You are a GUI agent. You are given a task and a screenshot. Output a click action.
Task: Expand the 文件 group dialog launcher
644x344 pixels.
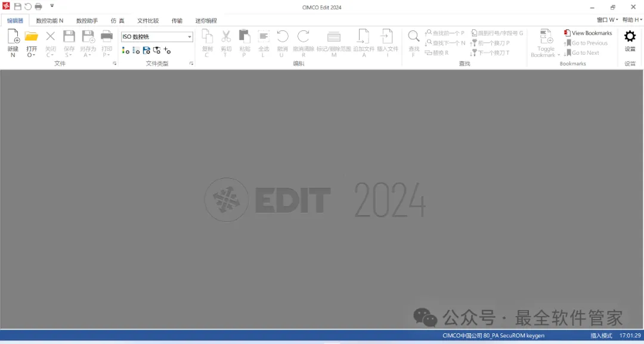114,64
